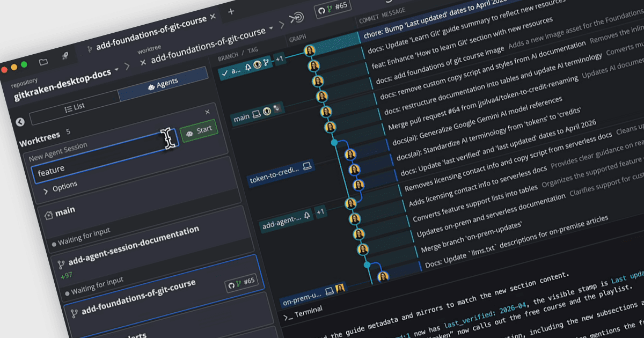Click the laptop icon on the main branch label
This screenshot has height=338, width=644.
(x=257, y=114)
